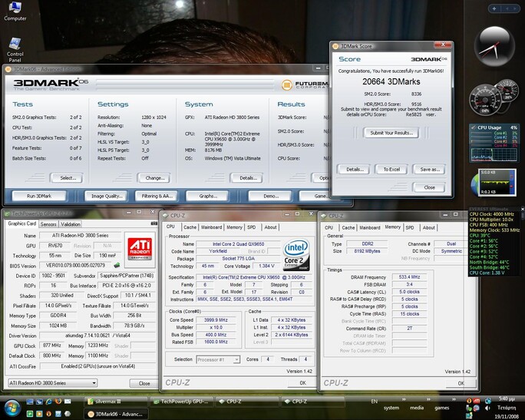Click the Demo button in 3DMark06
The width and height of the screenshot is (525, 420).
(x=271, y=196)
